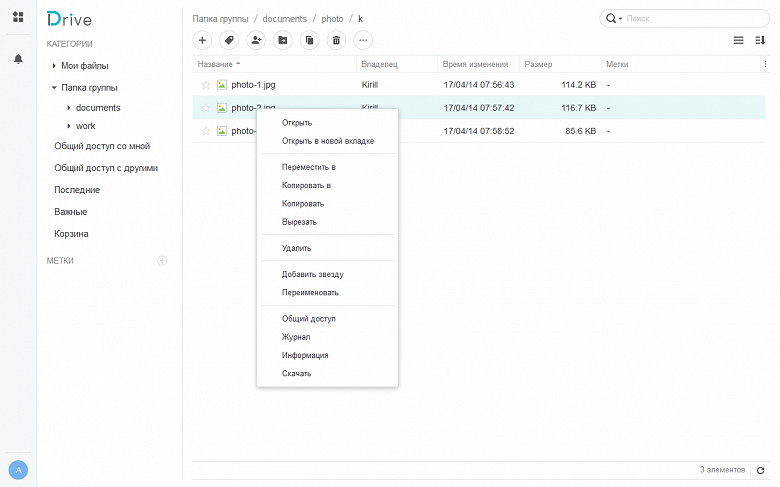Go to documents breadcrumb link

(x=285, y=19)
